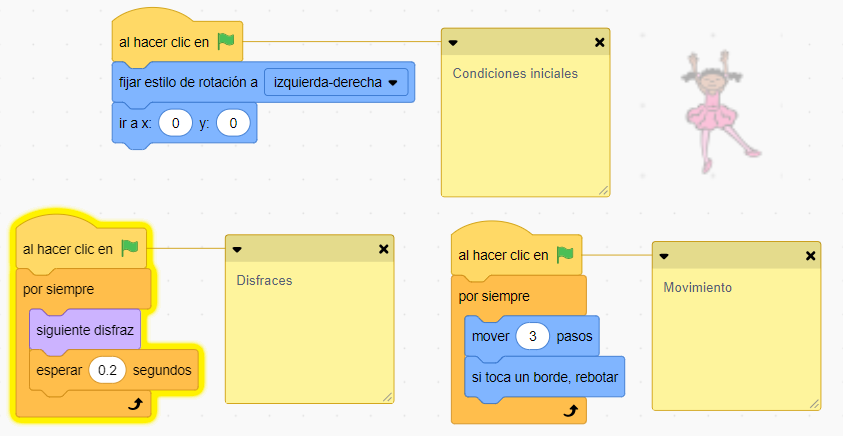The height and width of the screenshot is (436, 843).
Task: Delete the Condiciones iniciales comment with its X
Action: 599,43
